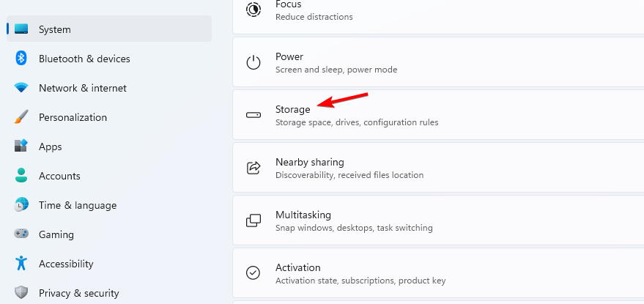Click the System monitor icon in sidebar

(21, 29)
